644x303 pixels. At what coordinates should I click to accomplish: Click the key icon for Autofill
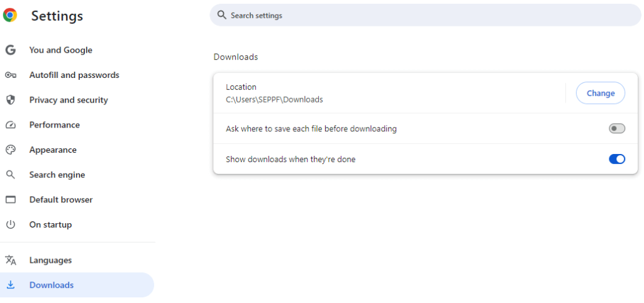click(10, 75)
